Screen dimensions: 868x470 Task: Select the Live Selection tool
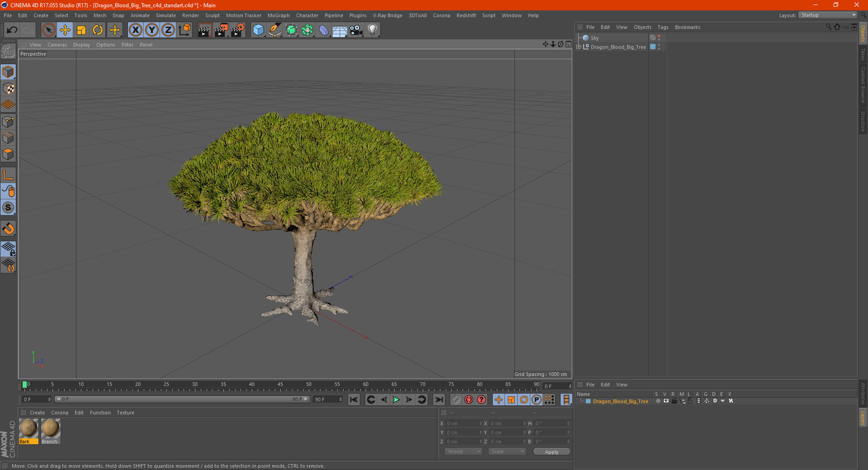coord(48,30)
